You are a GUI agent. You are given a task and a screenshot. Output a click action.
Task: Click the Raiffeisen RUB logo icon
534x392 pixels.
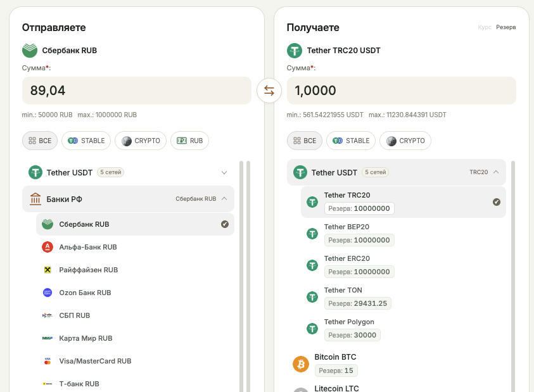coord(48,270)
